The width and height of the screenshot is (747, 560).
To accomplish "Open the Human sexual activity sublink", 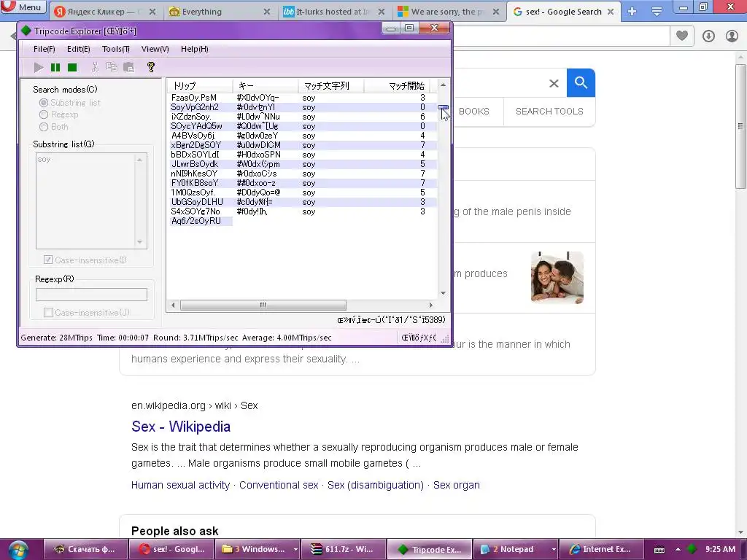I will click(x=180, y=485).
